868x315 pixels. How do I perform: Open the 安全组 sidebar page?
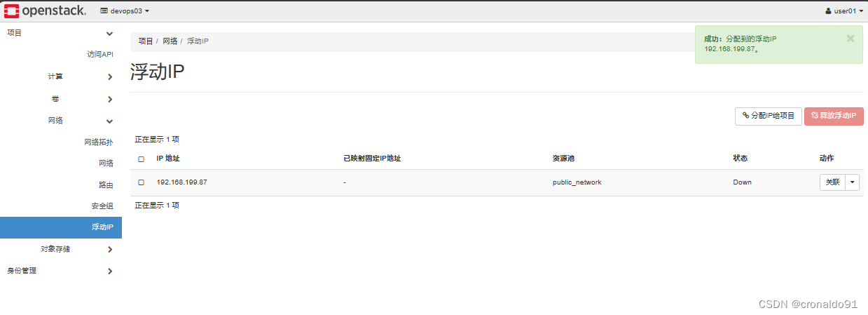pos(102,206)
